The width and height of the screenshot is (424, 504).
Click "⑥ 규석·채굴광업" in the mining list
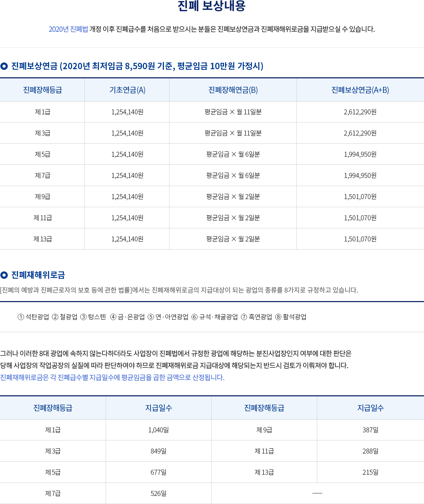[214, 317]
